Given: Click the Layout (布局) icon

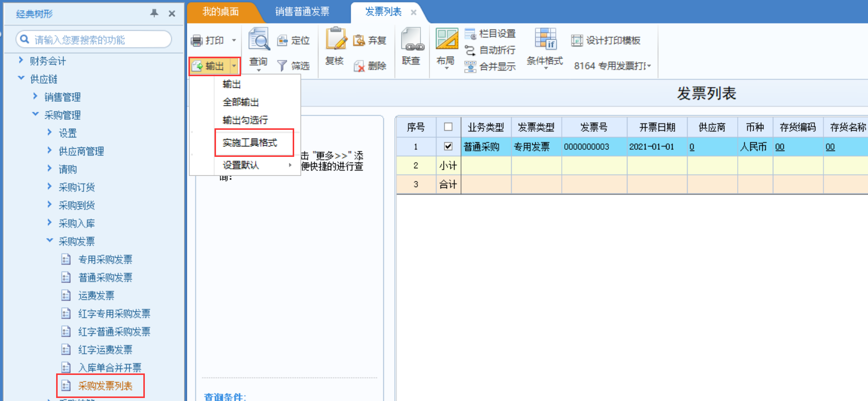Looking at the screenshot, I should (x=447, y=39).
